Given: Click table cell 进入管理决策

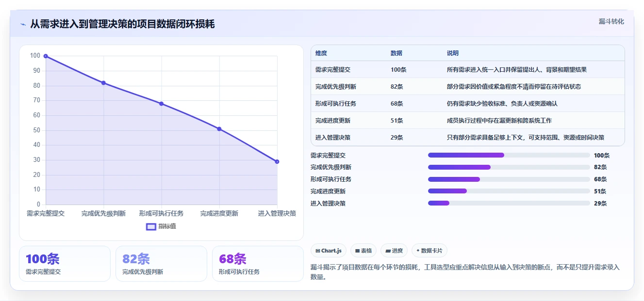Looking at the screenshot, I should (333, 138).
